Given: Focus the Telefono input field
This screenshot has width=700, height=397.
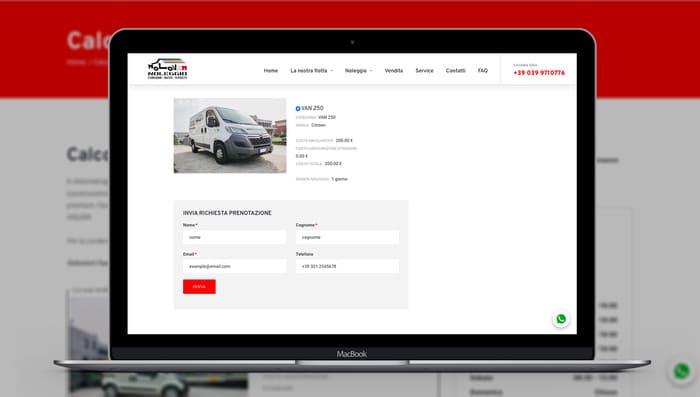Looking at the screenshot, I should [x=347, y=266].
